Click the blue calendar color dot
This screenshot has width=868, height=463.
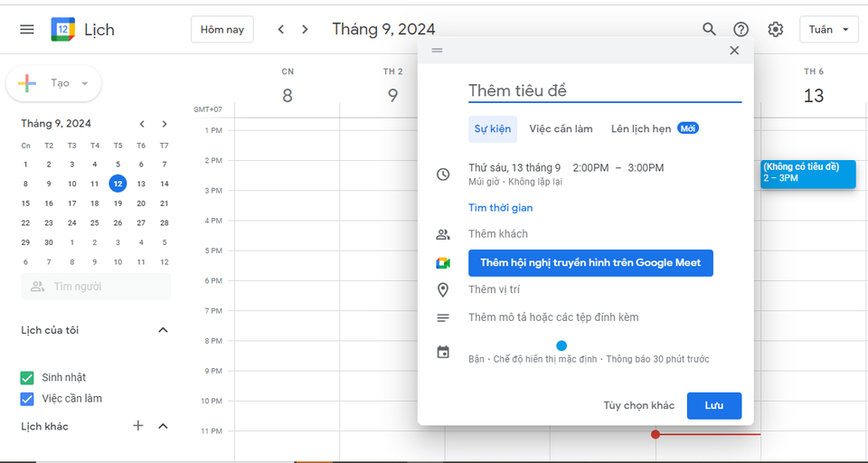pyautogui.click(x=561, y=345)
